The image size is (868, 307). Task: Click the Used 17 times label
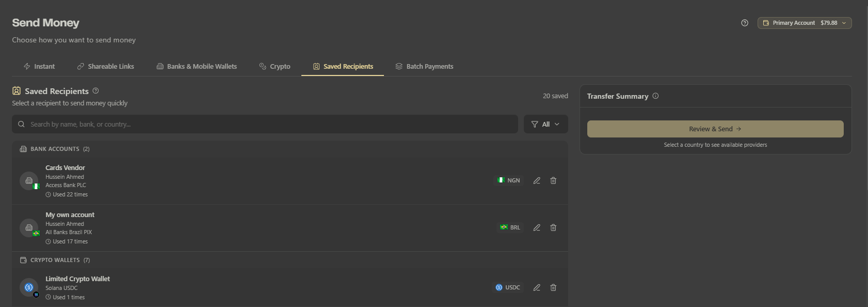coord(67,241)
